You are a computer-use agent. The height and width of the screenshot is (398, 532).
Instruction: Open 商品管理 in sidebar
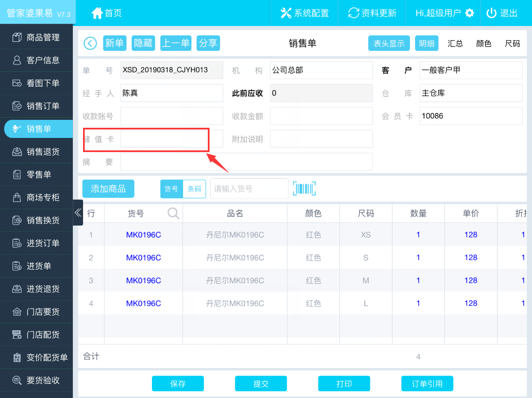[x=37, y=37]
